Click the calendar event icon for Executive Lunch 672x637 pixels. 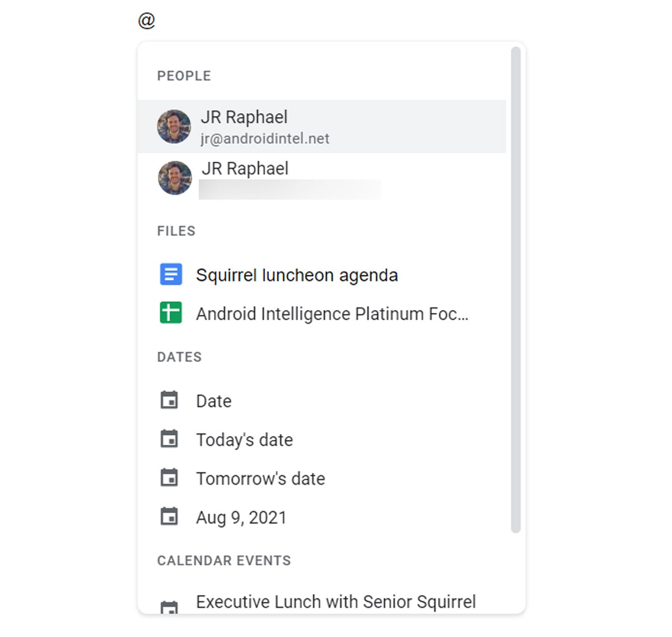click(x=169, y=607)
